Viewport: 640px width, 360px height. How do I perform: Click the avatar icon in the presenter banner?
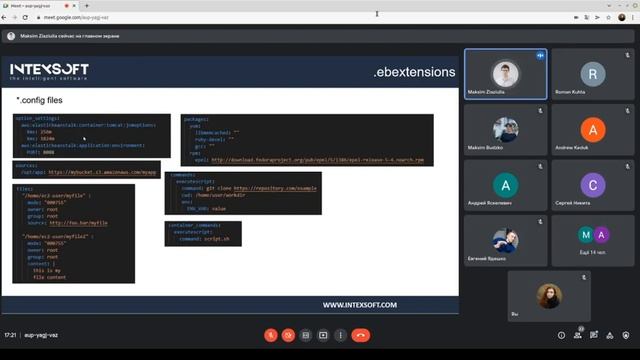(x=11, y=36)
